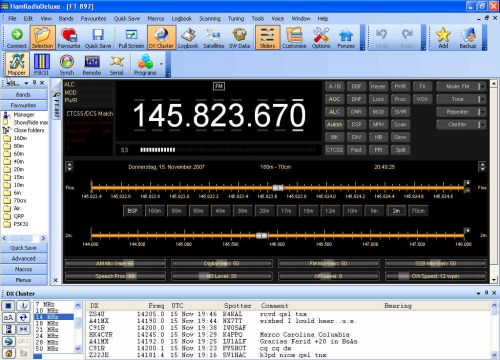Click the Backup toolbar icon
The height and width of the screenshot is (360, 500).
[468, 38]
